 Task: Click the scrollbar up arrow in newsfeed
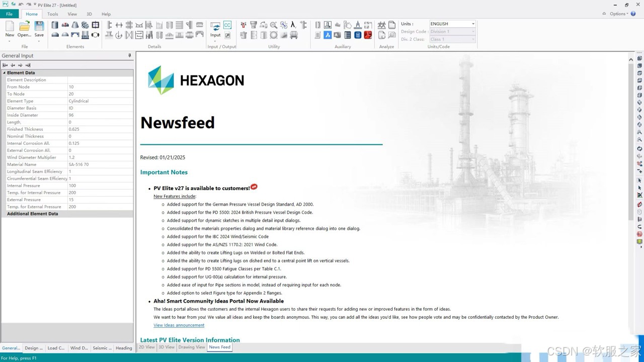click(x=631, y=59)
